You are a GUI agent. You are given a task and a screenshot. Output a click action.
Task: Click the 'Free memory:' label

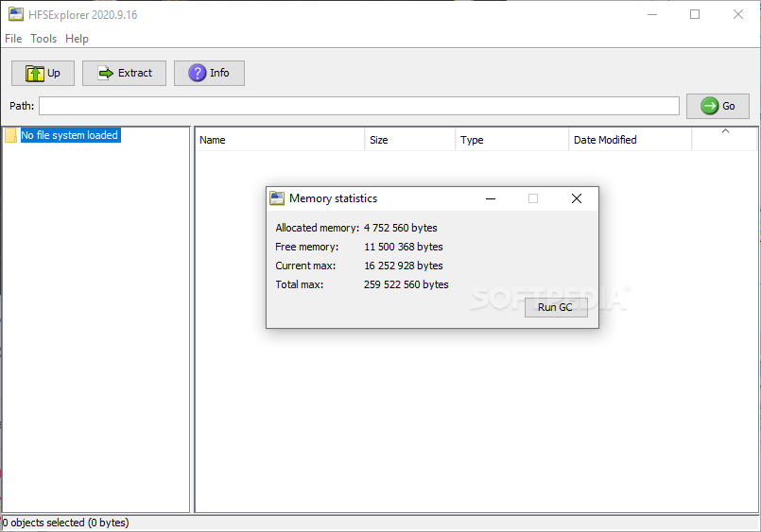coord(306,247)
